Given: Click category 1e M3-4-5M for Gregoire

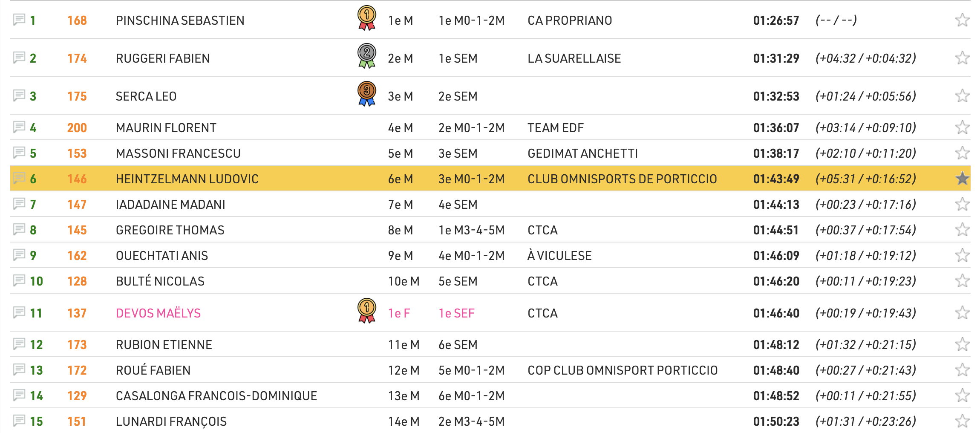Looking at the screenshot, I should coord(471,230).
